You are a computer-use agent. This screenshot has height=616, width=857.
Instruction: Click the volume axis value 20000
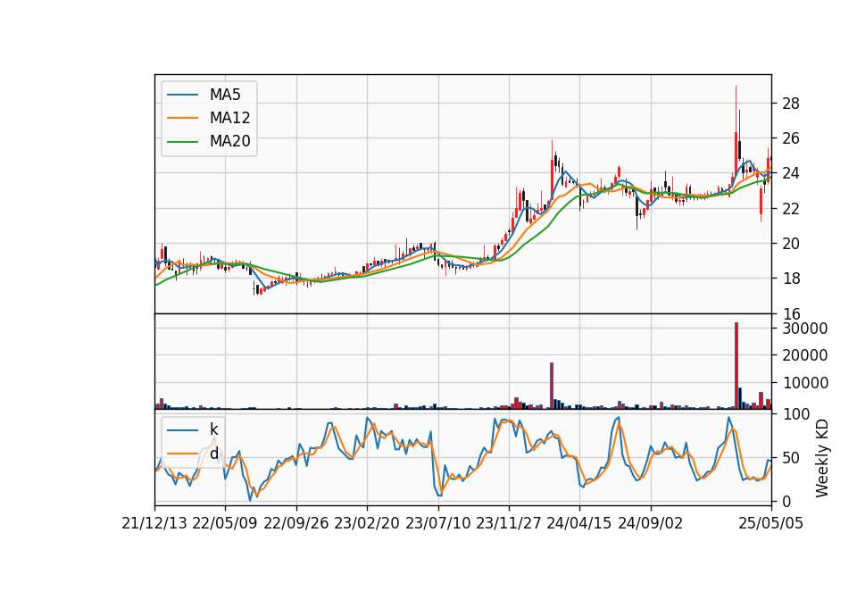click(x=805, y=355)
